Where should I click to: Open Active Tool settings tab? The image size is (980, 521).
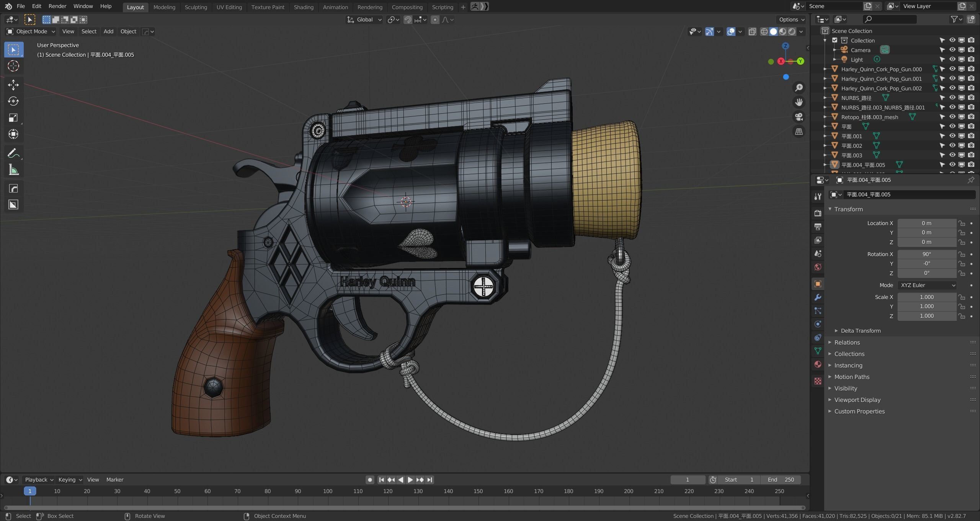click(x=818, y=196)
